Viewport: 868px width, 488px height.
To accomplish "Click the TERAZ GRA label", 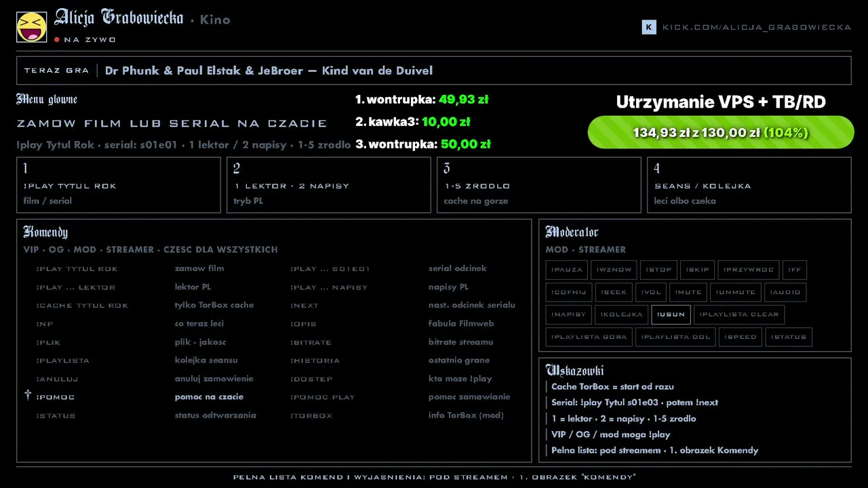I will [56, 70].
